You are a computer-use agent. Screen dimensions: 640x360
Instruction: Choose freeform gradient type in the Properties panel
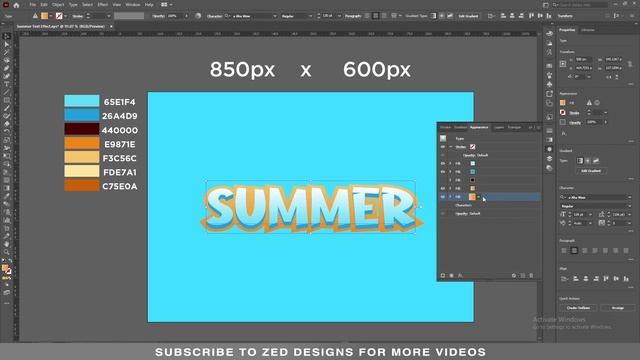tap(596, 160)
